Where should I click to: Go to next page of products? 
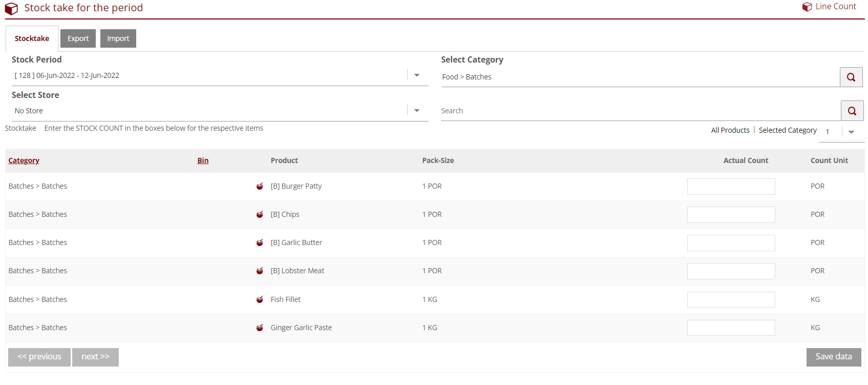coord(95,357)
